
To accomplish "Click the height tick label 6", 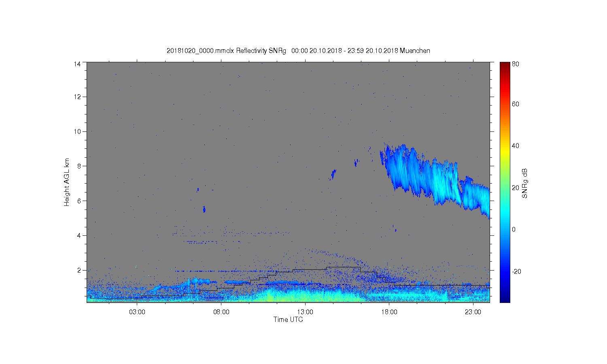I will click(79, 201).
